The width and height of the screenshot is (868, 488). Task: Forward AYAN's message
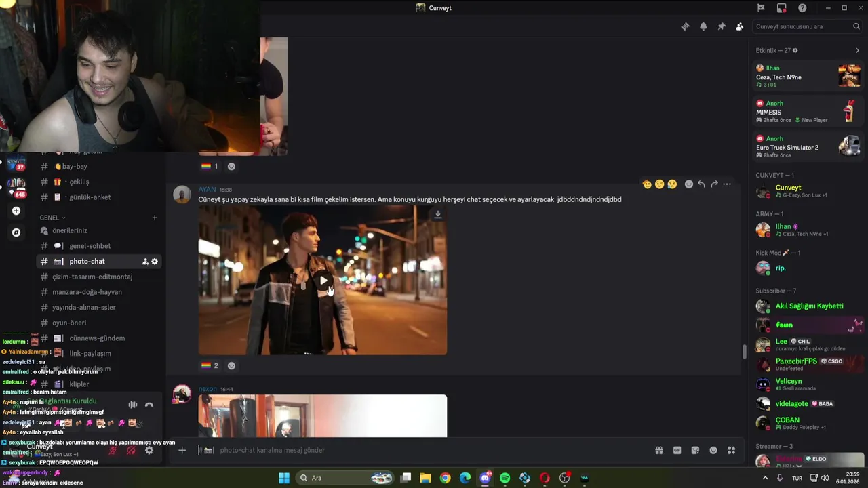pyautogui.click(x=714, y=184)
